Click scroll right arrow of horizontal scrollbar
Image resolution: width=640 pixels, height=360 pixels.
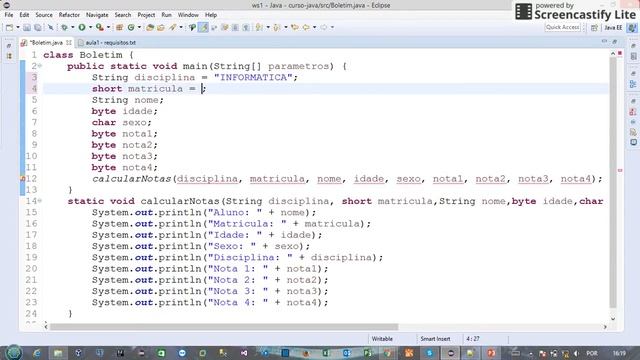[605, 327]
